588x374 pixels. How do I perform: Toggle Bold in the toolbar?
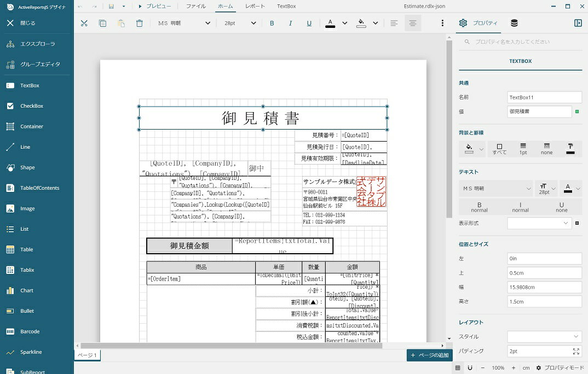tap(272, 23)
